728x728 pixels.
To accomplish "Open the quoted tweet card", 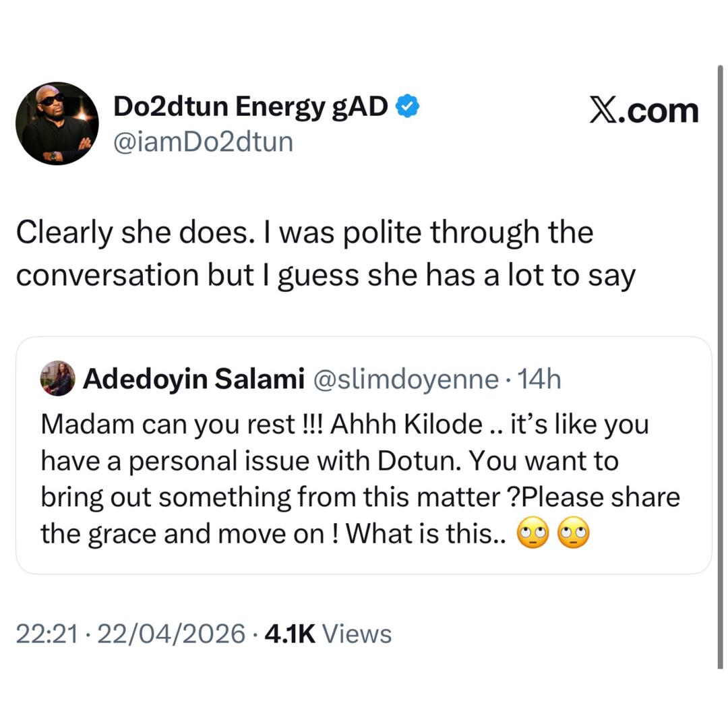I will coord(364,455).
